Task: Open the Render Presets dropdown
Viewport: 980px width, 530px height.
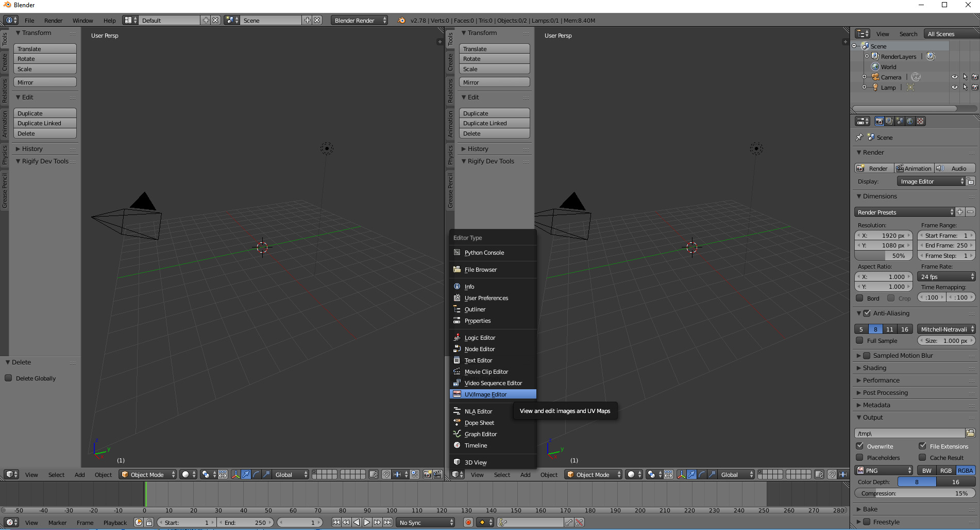Action: [904, 212]
